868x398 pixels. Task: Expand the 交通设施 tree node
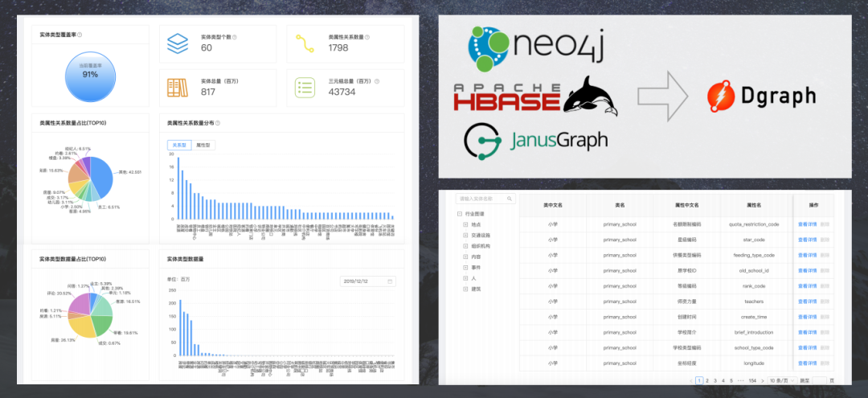pyautogui.click(x=465, y=235)
